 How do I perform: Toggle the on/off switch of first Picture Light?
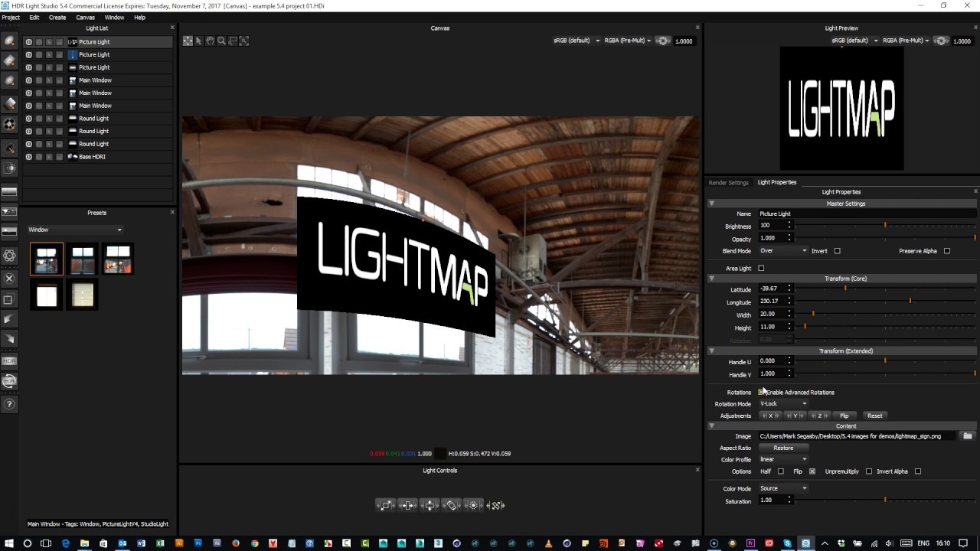tap(28, 42)
